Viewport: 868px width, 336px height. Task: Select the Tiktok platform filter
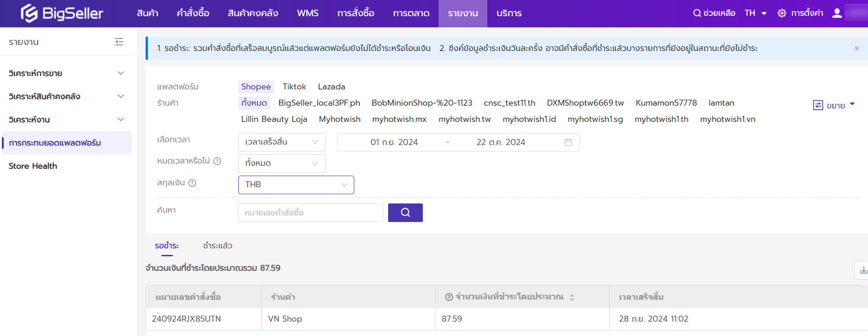[294, 87]
